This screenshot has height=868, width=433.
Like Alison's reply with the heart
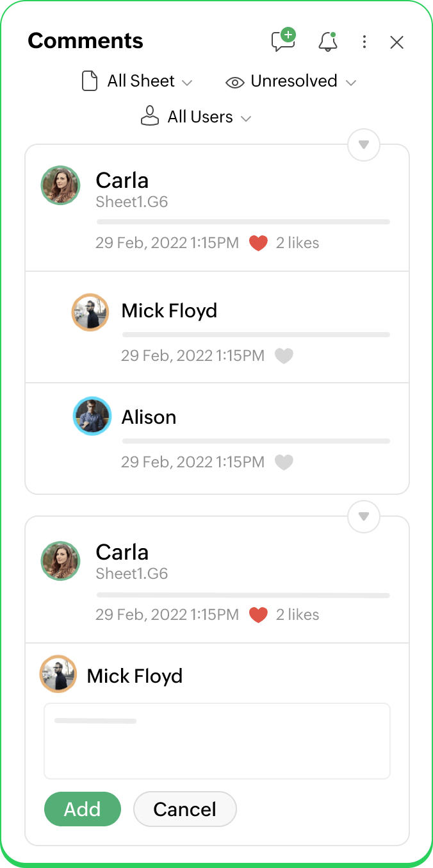click(284, 462)
